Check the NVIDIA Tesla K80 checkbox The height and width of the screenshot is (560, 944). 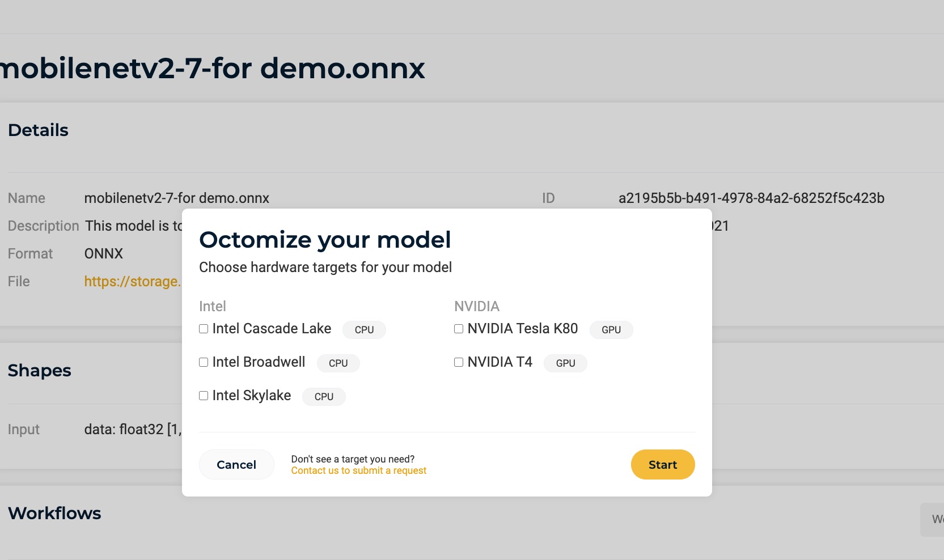pyautogui.click(x=459, y=329)
